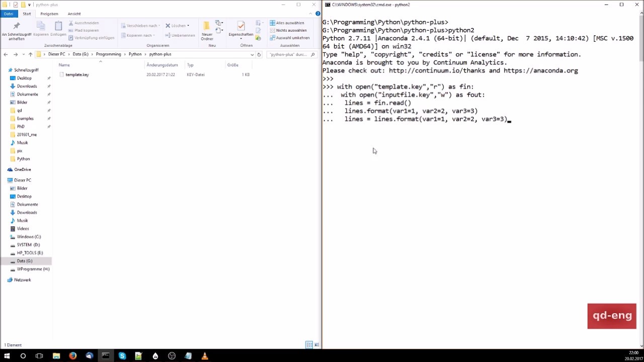Sort files by the Name column
The image size is (644, 362).
coord(101,65)
